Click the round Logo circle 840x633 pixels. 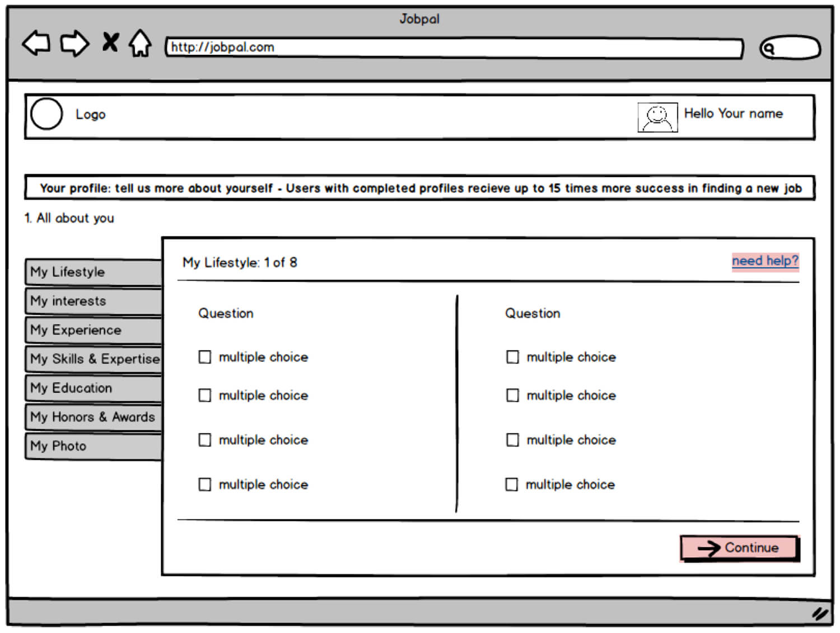46,114
